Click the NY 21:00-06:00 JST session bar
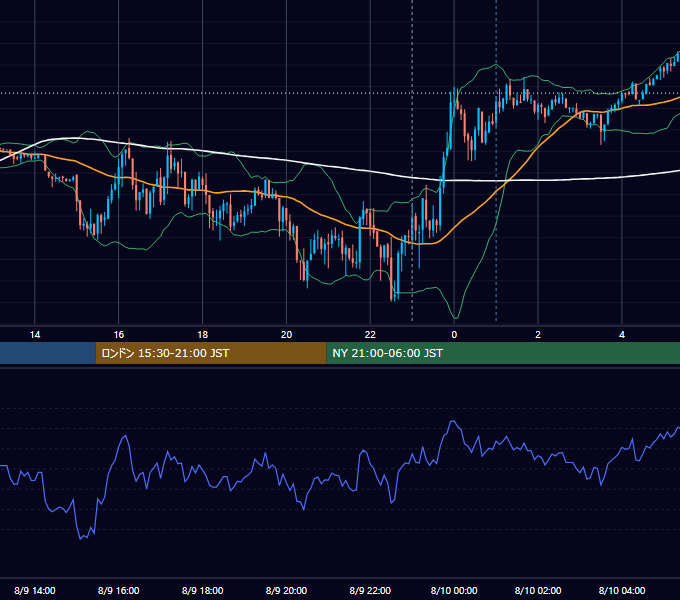Screen dimensions: 680x600 tap(503, 353)
